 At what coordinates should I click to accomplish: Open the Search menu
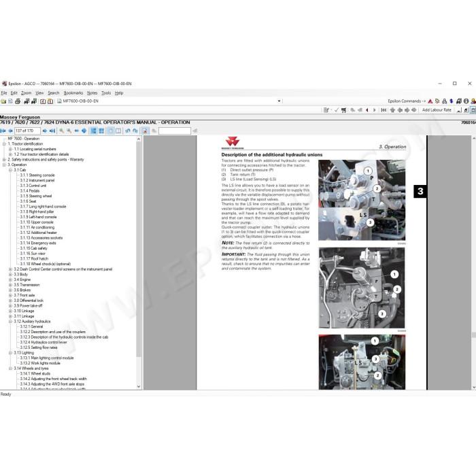click(54, 93)
